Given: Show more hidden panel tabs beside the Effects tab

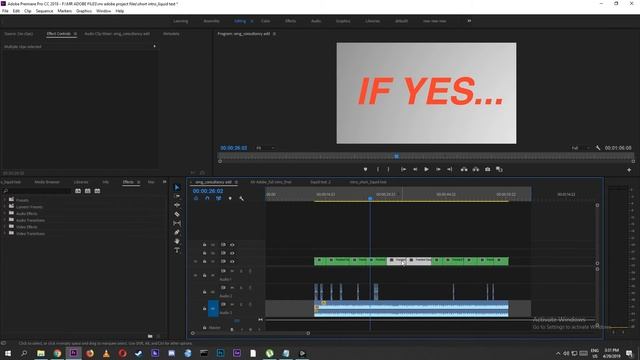Looking at the screenshot, I should (164, 182).
